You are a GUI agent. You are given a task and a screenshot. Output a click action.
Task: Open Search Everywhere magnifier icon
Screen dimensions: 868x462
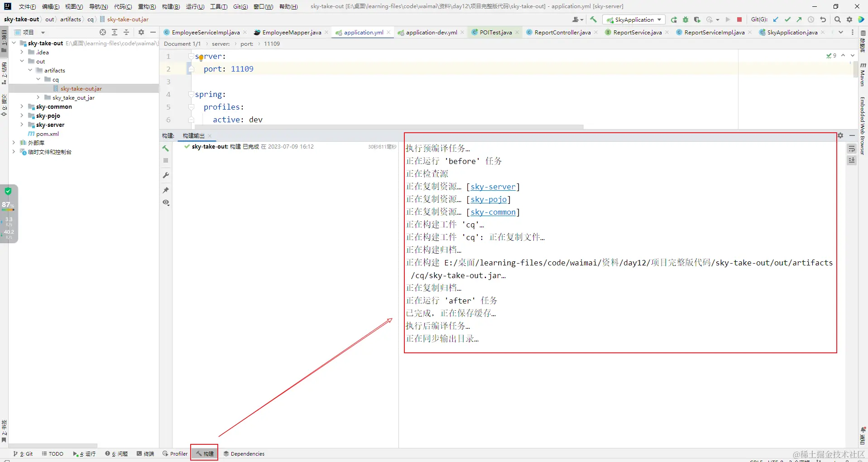(838, 19)
